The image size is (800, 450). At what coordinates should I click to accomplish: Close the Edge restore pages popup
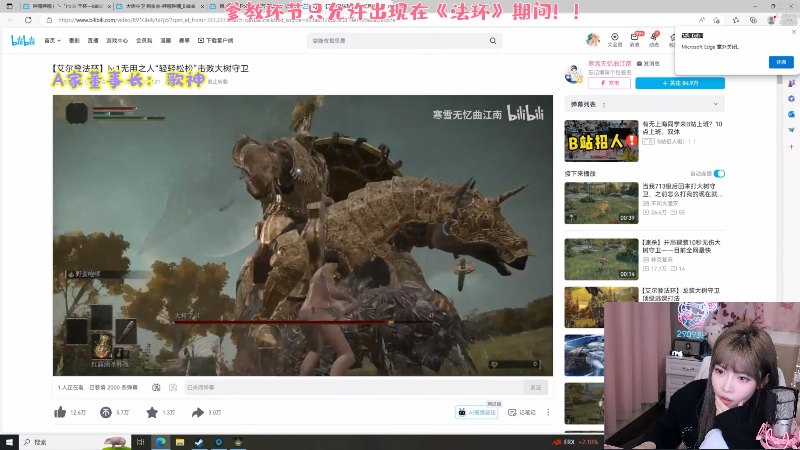tap(793, 32)
